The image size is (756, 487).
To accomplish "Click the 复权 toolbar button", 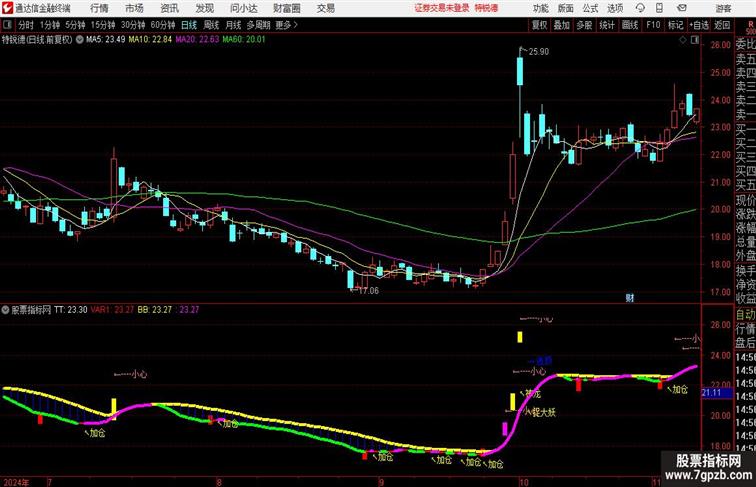I will tap(540, 25).
